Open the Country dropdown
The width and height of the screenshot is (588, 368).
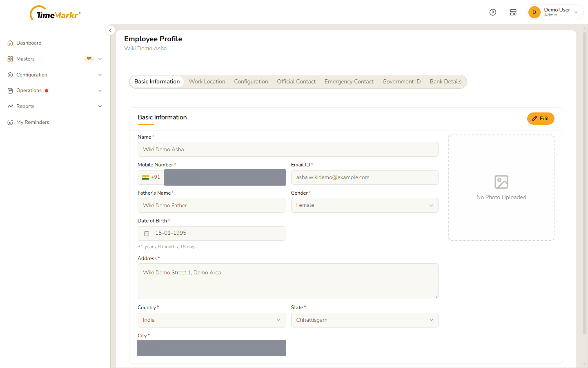(212, 320)
